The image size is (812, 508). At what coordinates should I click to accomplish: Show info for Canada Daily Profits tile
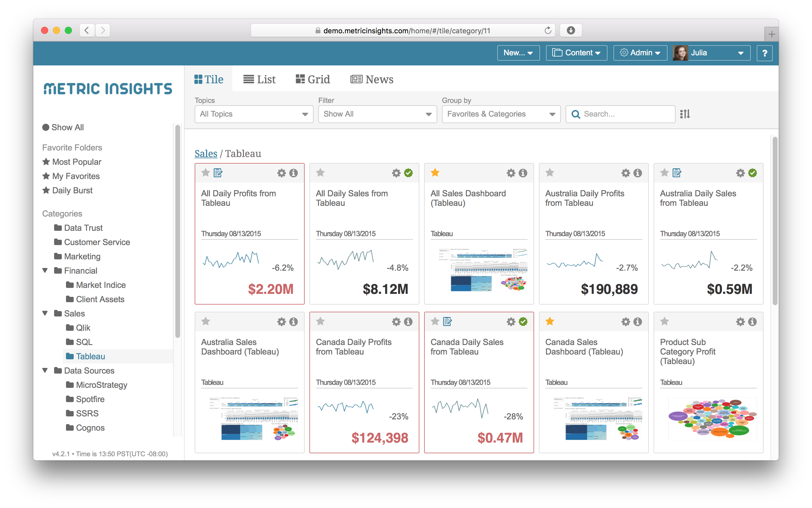point(408,322)
